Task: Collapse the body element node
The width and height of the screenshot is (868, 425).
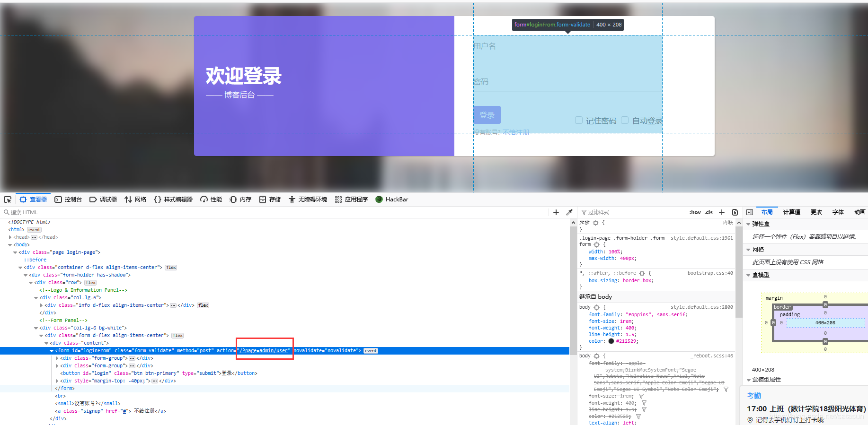Action: (x=10, y=245)
